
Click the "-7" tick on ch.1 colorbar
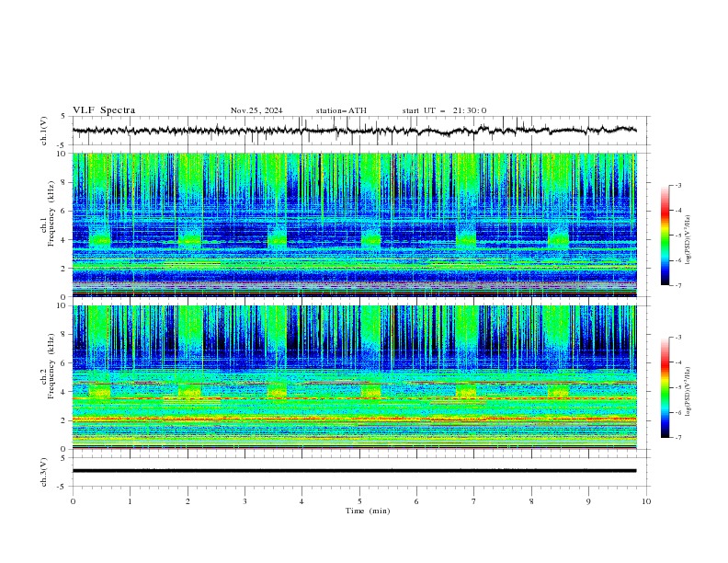[x=678, y=285]
